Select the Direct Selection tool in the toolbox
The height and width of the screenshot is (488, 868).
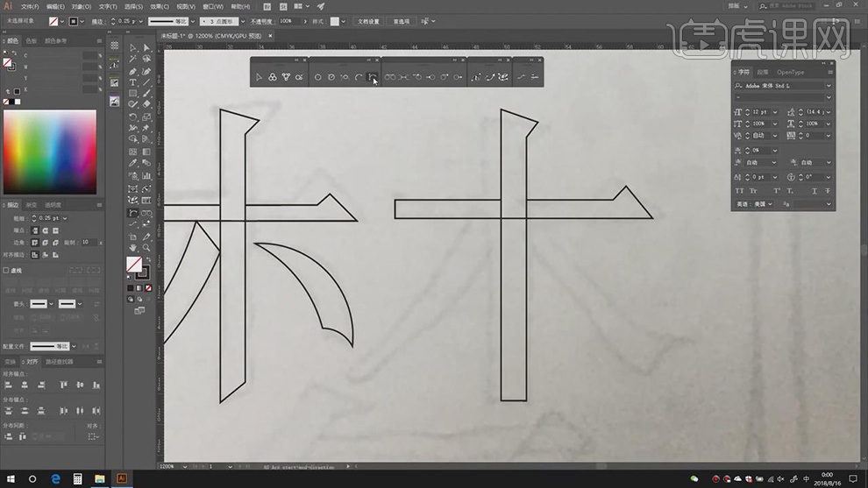146,48
